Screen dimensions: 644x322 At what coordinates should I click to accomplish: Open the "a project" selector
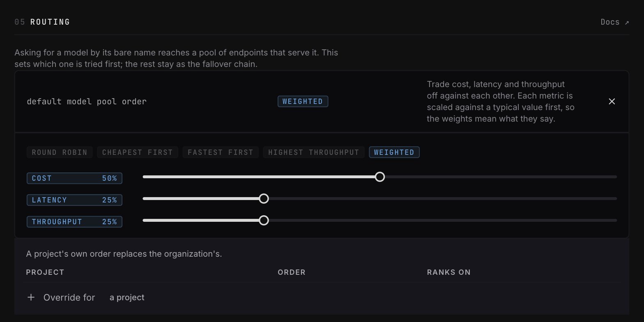tap(127, 297)
